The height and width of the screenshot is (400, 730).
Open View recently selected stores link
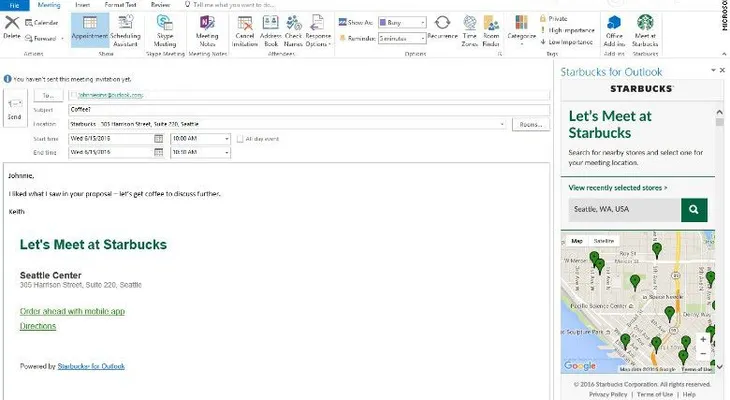tap(618, 188)
